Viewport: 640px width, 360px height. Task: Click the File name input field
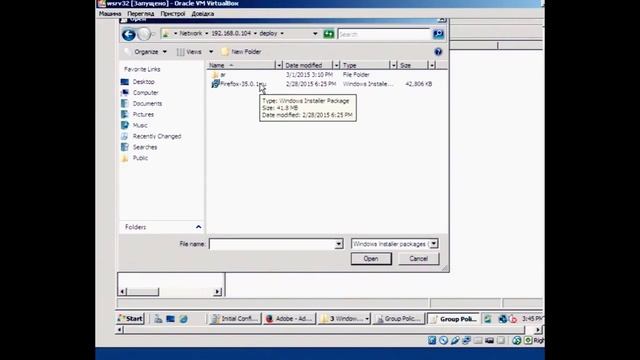tap(272, 244)
